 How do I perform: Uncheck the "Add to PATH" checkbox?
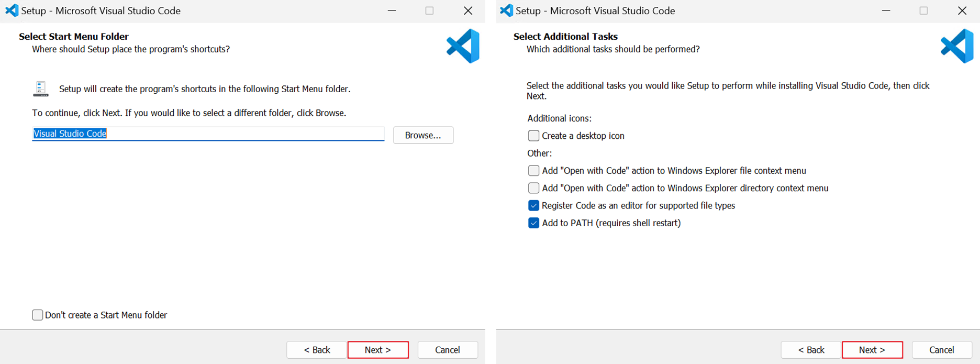[x=533, y=223]
